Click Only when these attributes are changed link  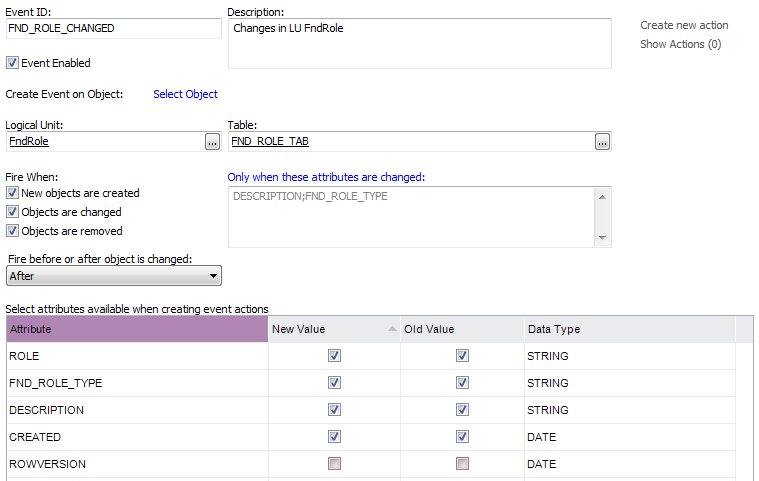[x=326, y=177]
